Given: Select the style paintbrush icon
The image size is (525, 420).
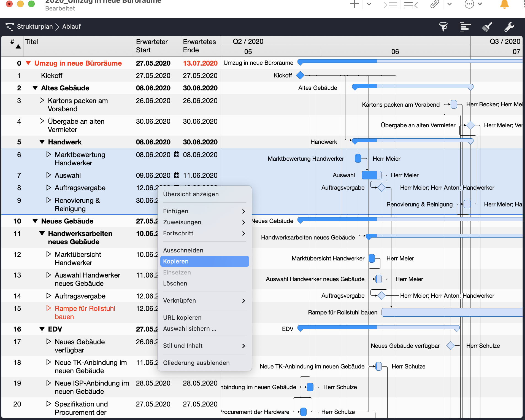Looking at the screenshot, I should (x=487, y=27).
